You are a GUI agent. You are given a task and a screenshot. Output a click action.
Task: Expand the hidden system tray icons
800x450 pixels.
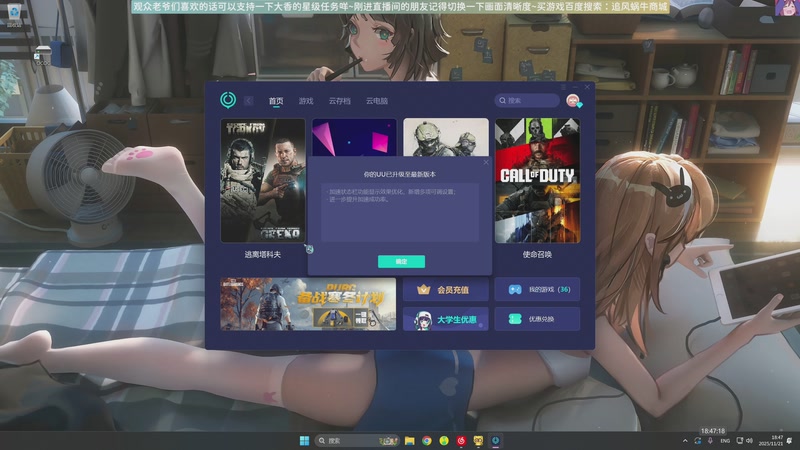tap(685, 441)
